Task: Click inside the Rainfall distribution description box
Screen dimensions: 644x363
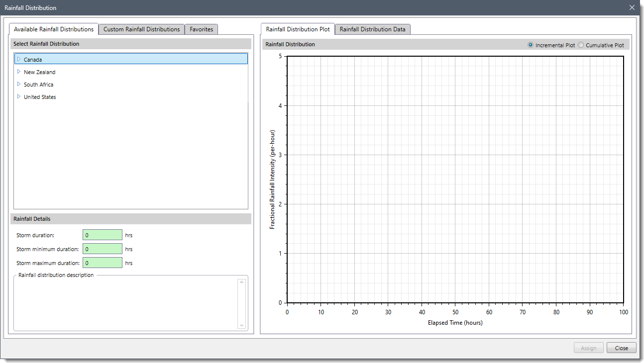Action: click(126, 303)
